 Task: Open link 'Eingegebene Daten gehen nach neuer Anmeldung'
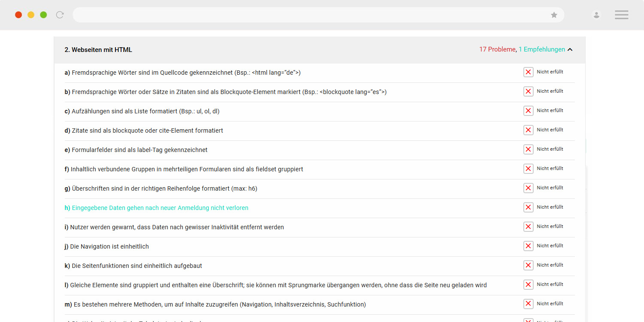click(156, 208)
